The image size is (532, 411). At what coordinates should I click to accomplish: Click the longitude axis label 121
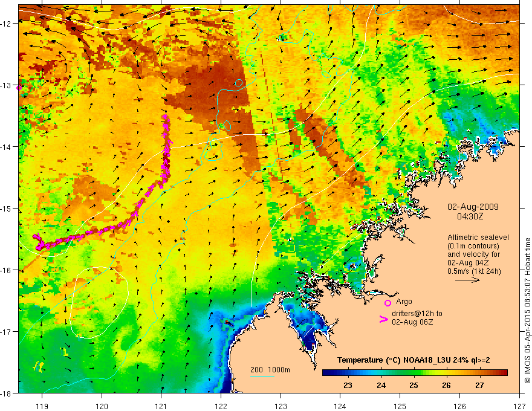point(161,406)
